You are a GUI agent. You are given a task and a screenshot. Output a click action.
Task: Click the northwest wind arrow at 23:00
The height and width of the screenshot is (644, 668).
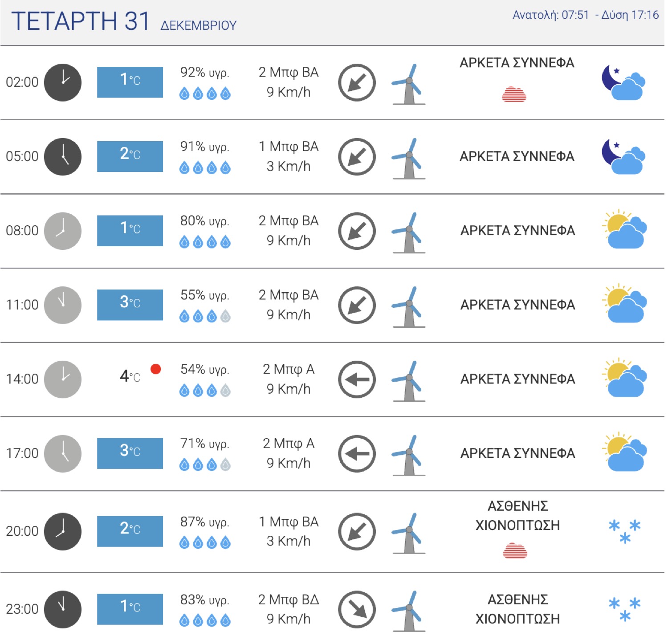(357, 609)
